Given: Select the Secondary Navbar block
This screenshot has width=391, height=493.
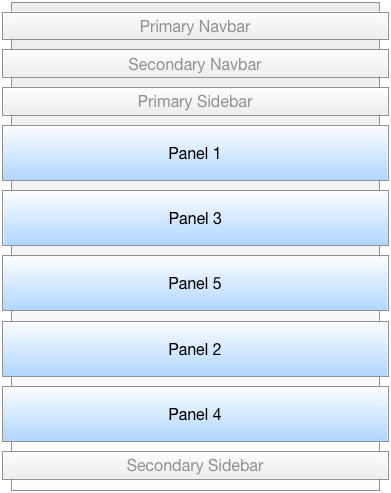Looking at the screenshot, I should (195, 64).
